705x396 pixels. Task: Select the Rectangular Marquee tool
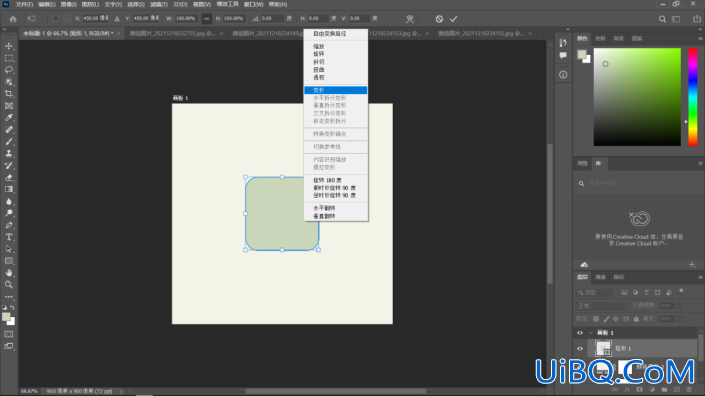coord(9,58)
